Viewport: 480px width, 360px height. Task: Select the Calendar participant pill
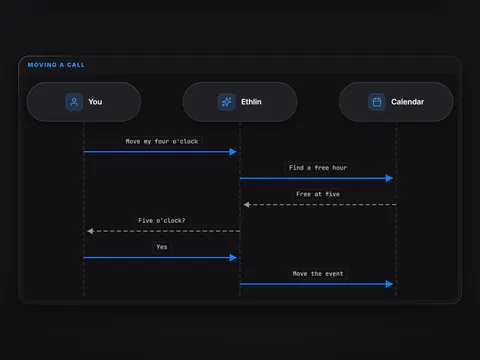click(396, 102)
